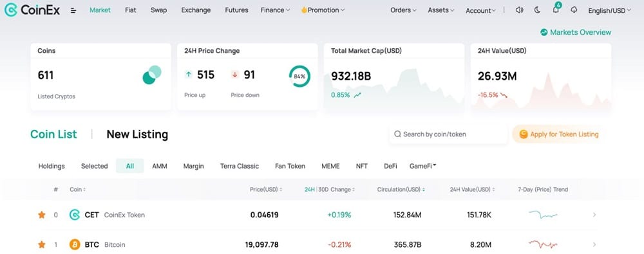Image resolution: width=644 pixels, height=254 pixels.
Task: Open the hamburger menu icon next to logo
Action: [73, 10]
